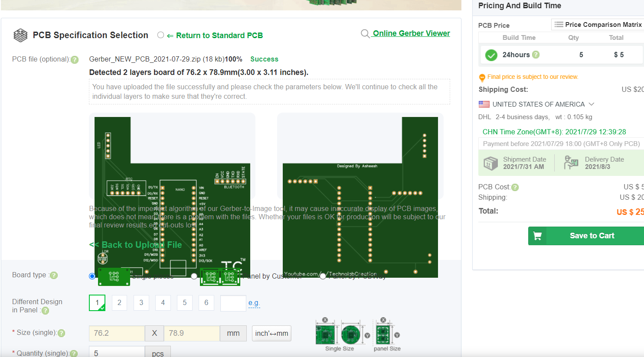Open the Price Comparison Matrix
Screen dimensions: 644x357
[x=598, y=25]
